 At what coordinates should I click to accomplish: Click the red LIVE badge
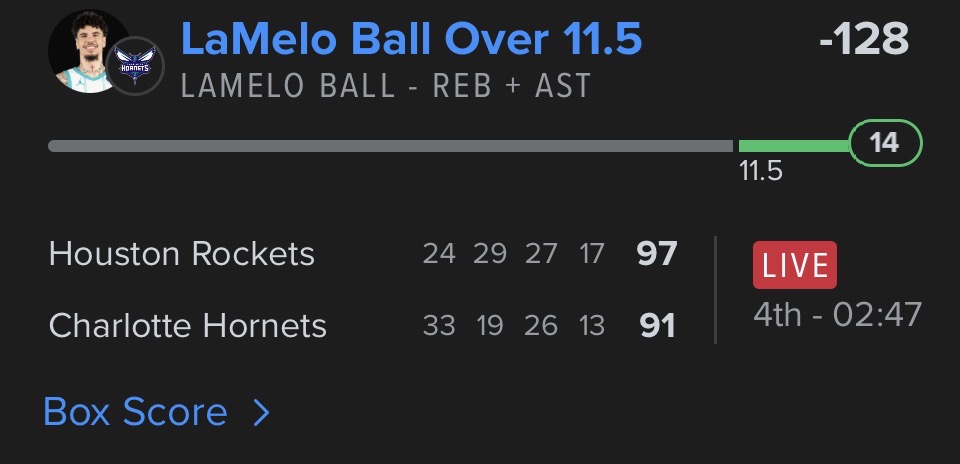pos(795,265)
